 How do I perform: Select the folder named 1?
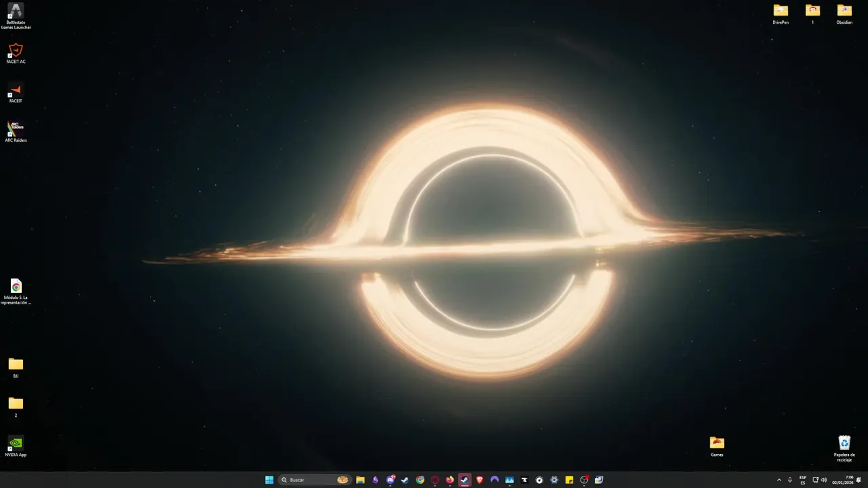[812, 14]
